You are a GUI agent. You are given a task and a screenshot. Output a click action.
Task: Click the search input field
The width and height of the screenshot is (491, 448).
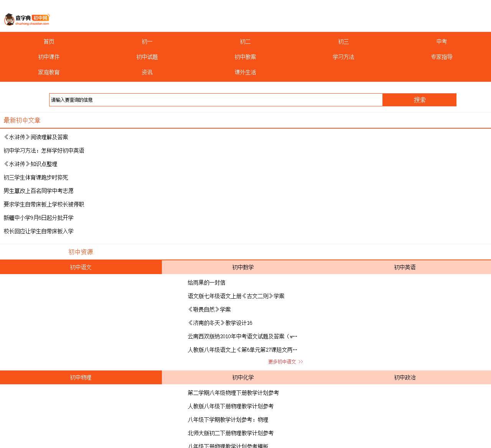pyautogui.click(x=216, y=100)
